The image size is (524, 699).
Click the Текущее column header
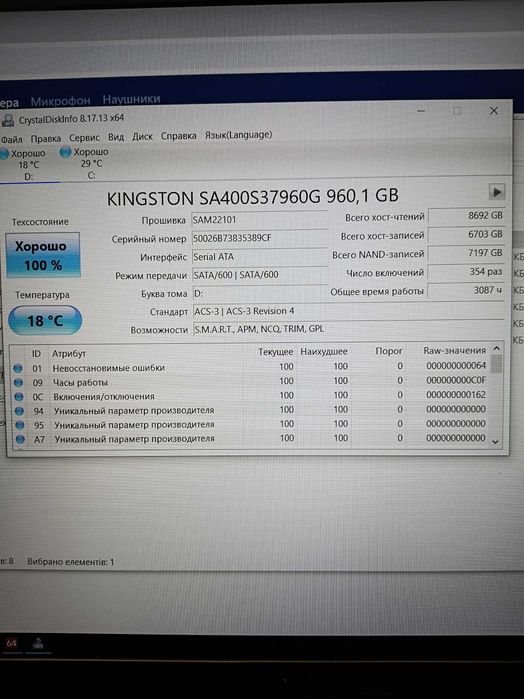pos(276,352)
